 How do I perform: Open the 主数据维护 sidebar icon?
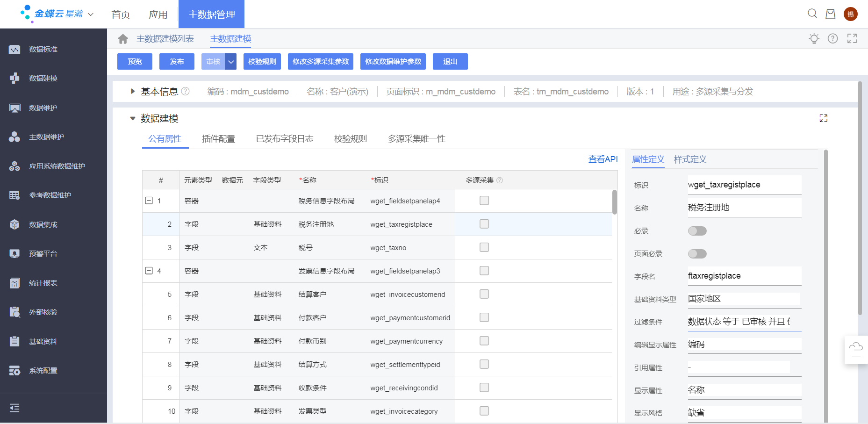pyautogui.click(x=14, y=137)
